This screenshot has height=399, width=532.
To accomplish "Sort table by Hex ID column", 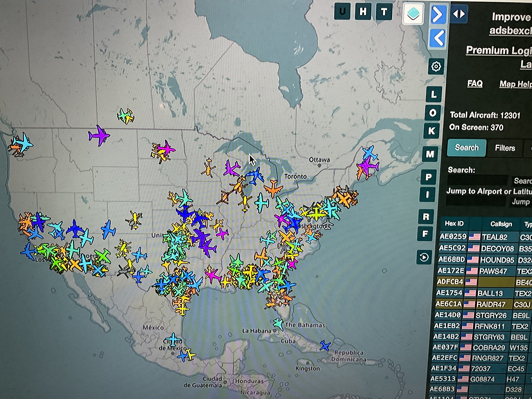I will (x=454, y=223).
